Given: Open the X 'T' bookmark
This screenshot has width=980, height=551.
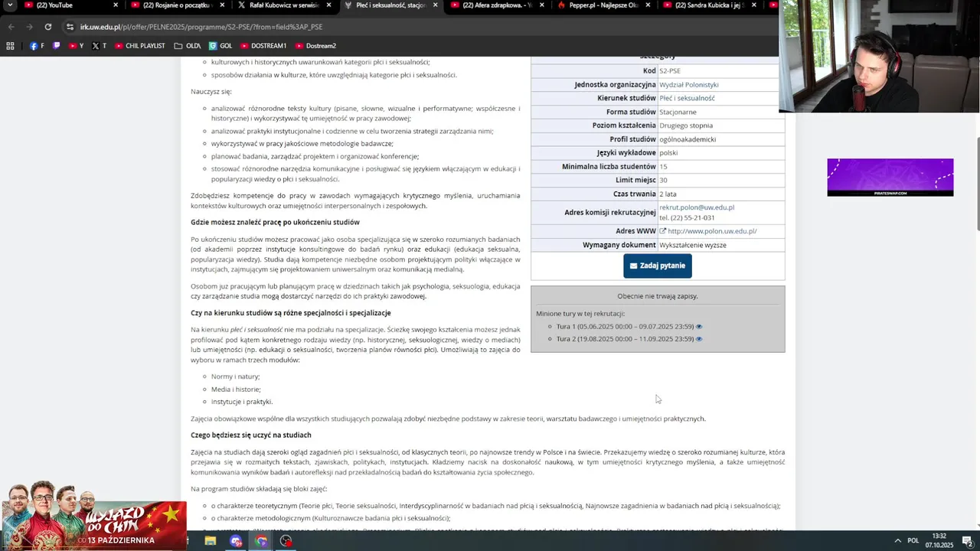Looking at the screenshot, I should pyautogui.click(x=100, y=46).
